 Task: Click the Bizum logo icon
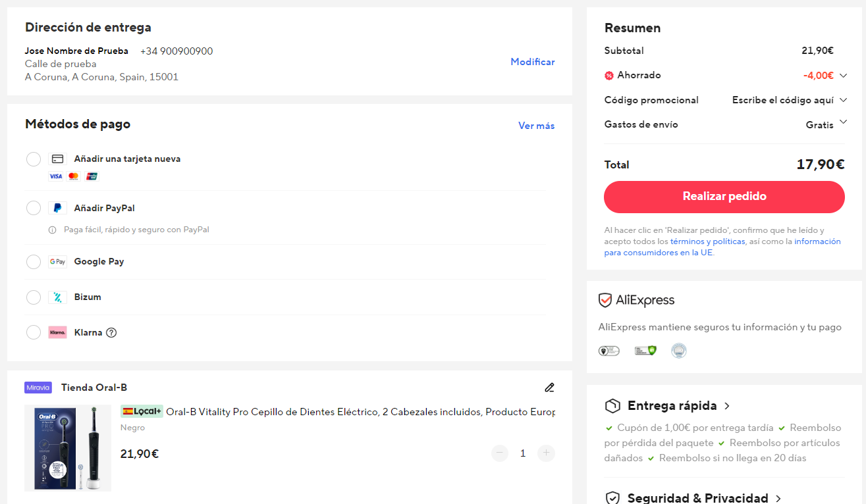click(x=57, y=297)
